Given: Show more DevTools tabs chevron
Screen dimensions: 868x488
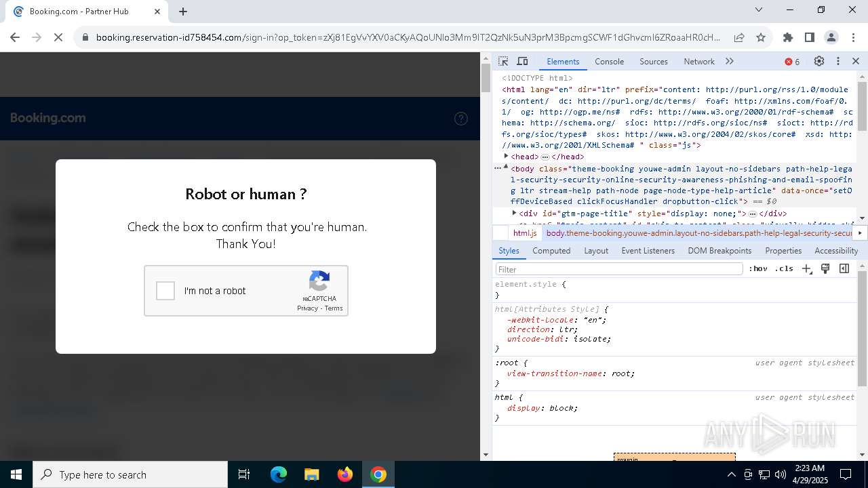Looking at the screenshot, I should tap(730, 61).
